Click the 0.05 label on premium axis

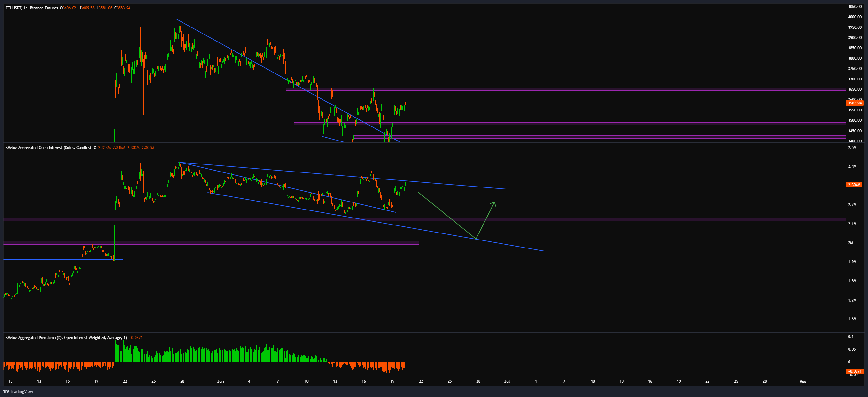pos(851,349)
